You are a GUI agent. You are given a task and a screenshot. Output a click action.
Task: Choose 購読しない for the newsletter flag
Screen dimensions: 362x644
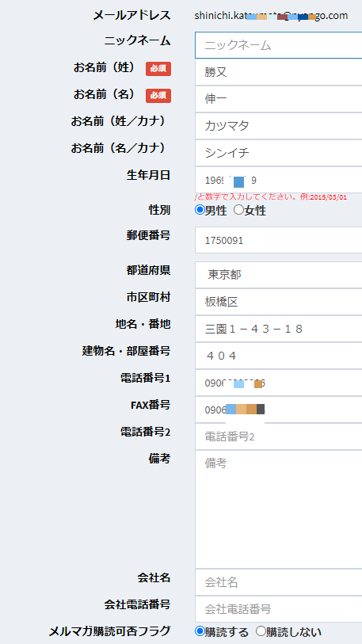click(x=261, y=631)
